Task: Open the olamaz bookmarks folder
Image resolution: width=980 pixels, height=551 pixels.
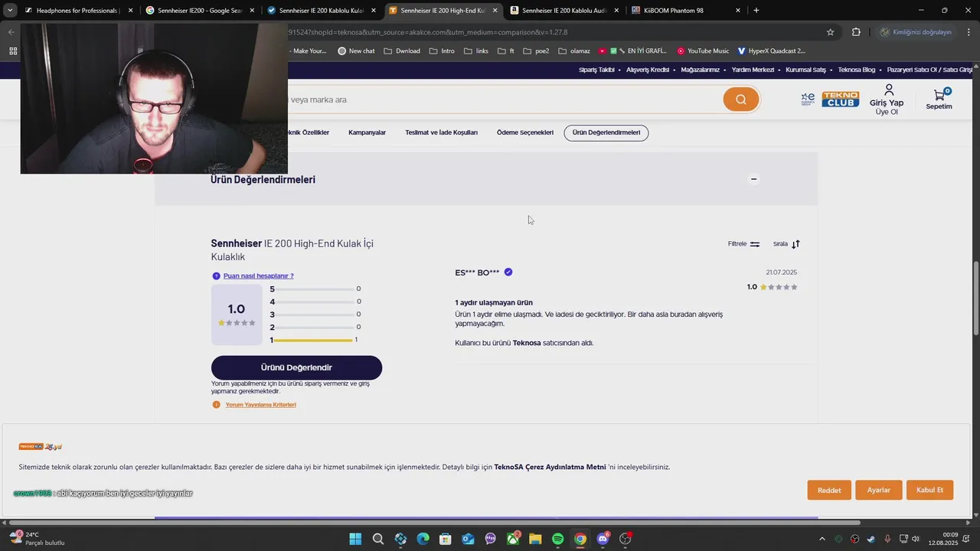Action: point(574,51)
